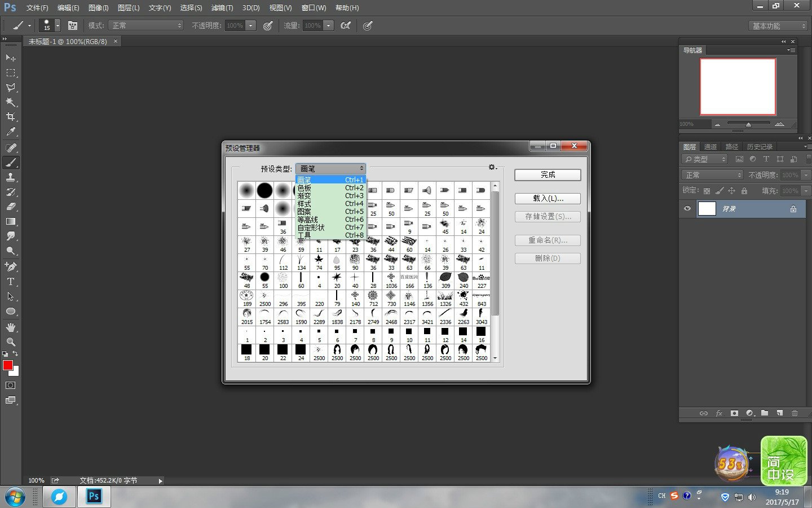The width and height of the screenshot is (812, 508).
Task: Click the 完成 button
Action: click(x=547, y=175)
